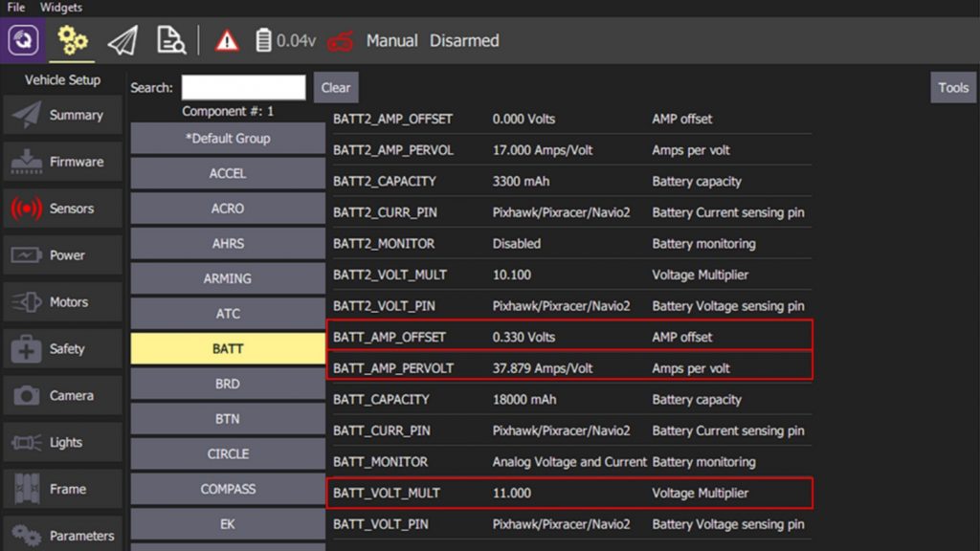Image resolution: width=980 pixels, height=551 pixels.
Task: Select the highlighted BATT parameter group
Action: [x=228, y=348]
